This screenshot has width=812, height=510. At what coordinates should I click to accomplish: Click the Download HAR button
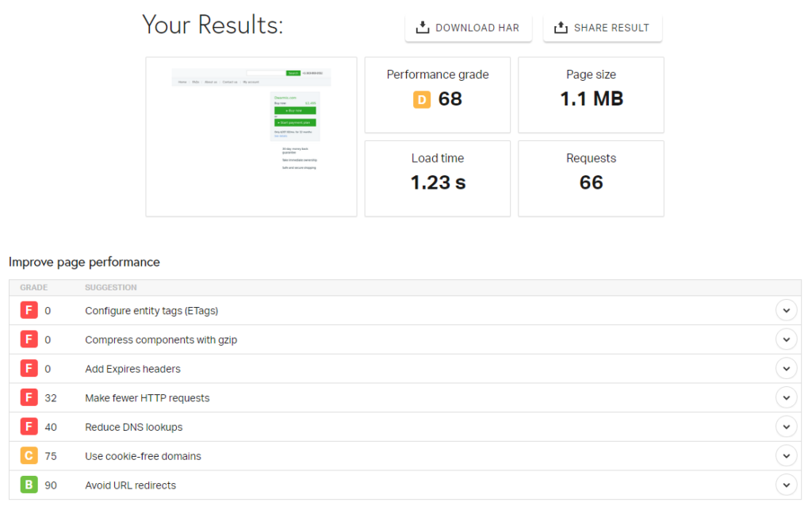(x=468, y=28)
